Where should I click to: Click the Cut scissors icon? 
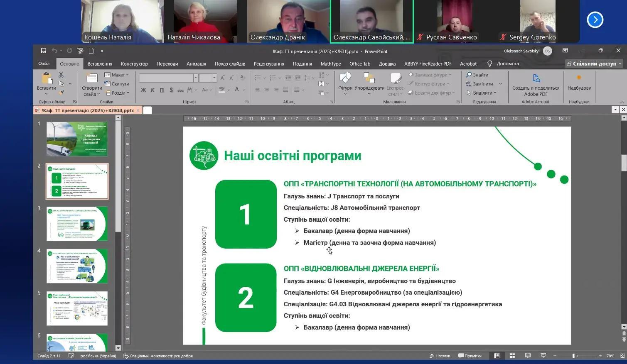coord(61,75)
